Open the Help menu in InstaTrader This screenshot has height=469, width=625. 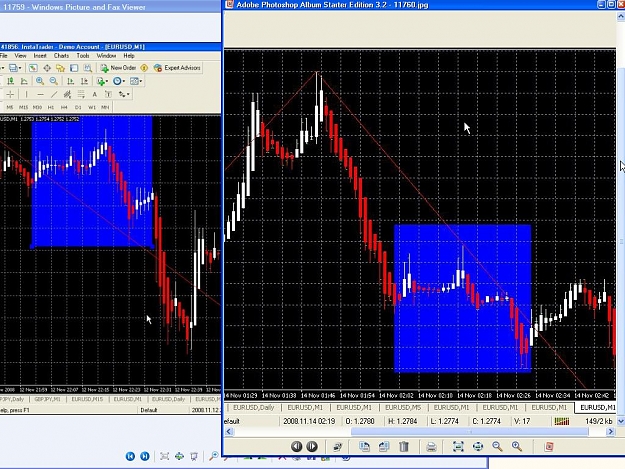(x=129, y=56)
